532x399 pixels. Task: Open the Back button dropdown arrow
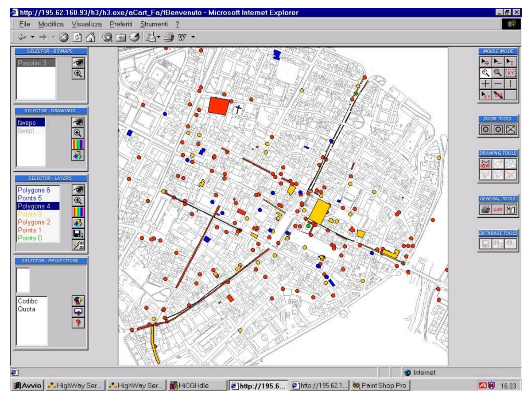(32, 37)
